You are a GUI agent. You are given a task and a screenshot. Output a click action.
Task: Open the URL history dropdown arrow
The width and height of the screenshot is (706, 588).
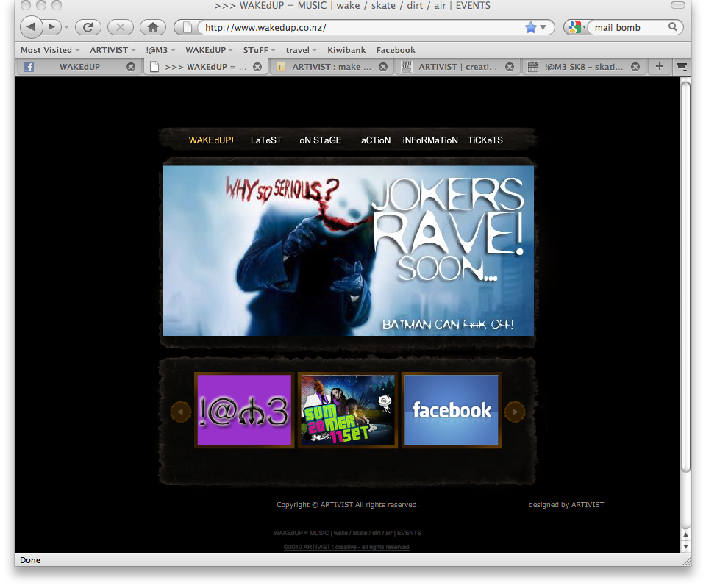point(543,27)
